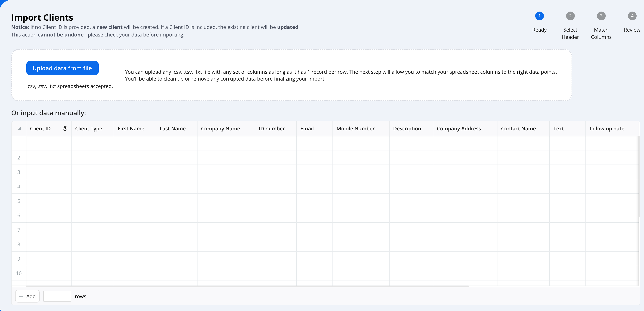Click the First Name column header

[x=135, y=129]
